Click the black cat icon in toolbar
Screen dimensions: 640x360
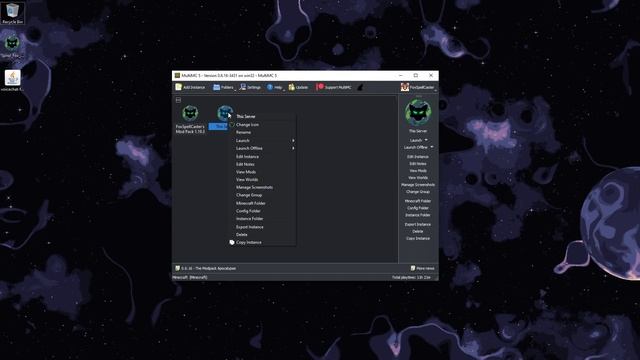tap(360, 87)
